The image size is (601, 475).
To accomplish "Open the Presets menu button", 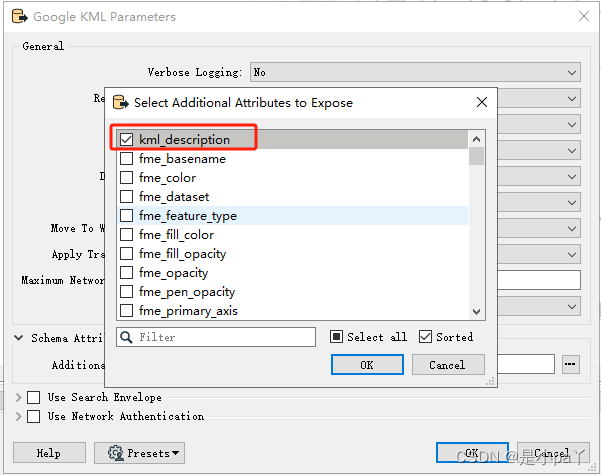I will tap(140, 453).
